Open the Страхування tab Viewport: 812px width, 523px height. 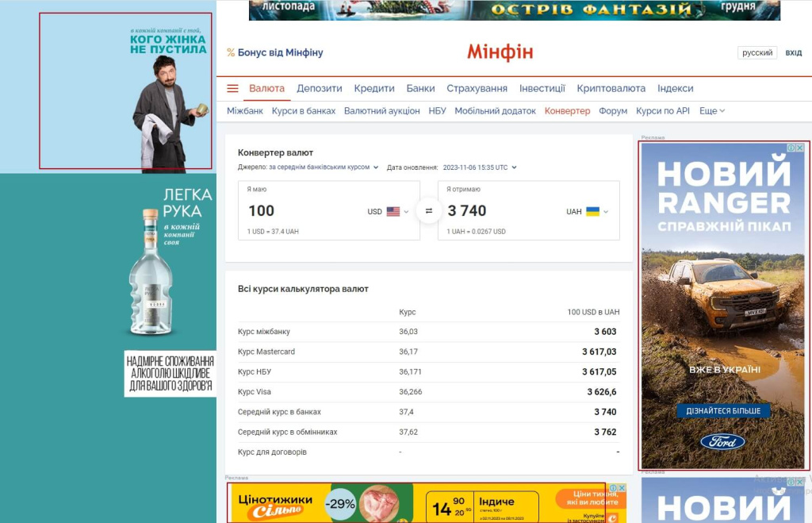coord(477,89)
